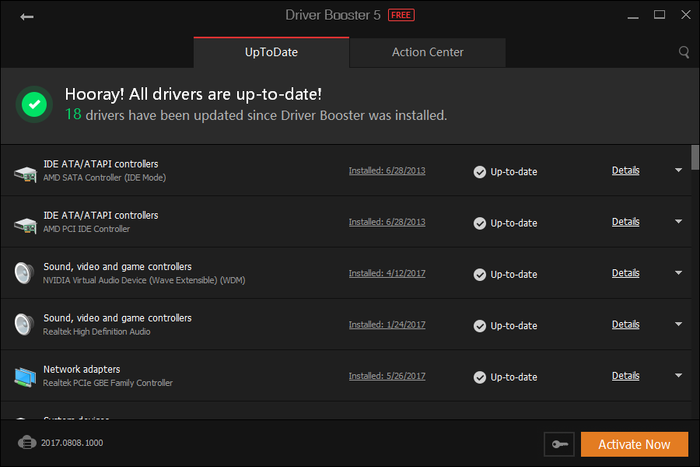Open Details for AMD PCI IDE Controller
Screen dimensions: 700x467
click(x=625, y=222)
